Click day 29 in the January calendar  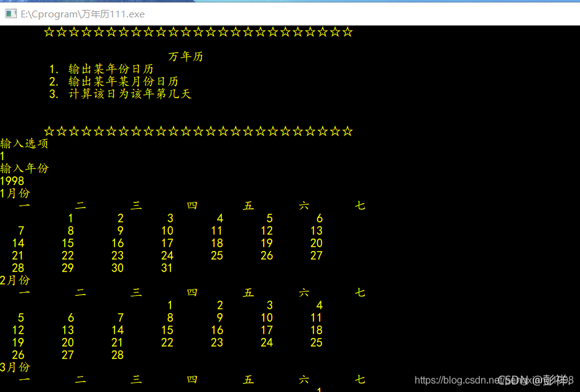[x=68, y=268]
